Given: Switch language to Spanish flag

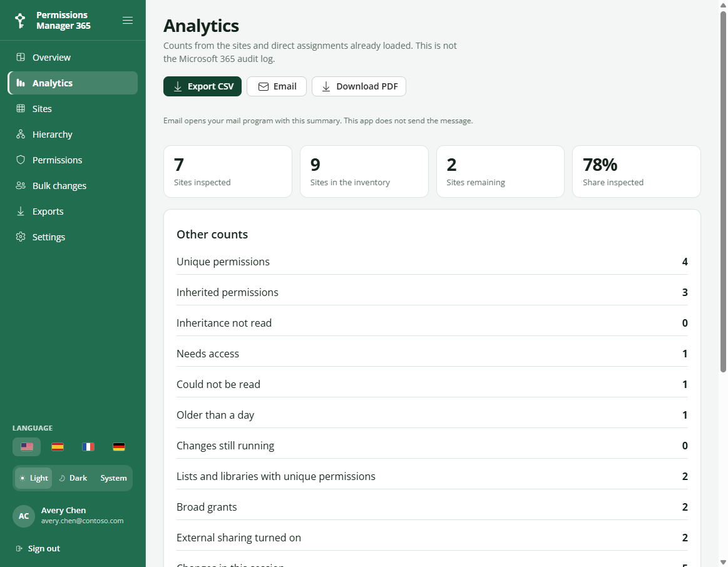Looking at the screenshot, I should [58, 447].
